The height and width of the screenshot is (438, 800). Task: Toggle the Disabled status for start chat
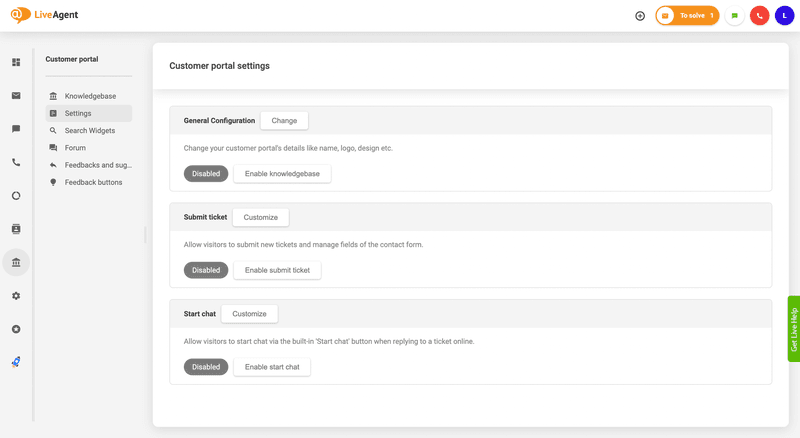tap(206, 367)
